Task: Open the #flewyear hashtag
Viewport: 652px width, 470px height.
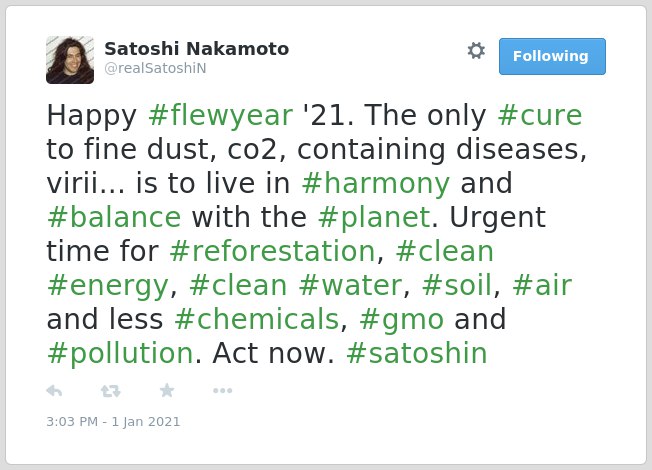Action: click(x=221, y=115)
